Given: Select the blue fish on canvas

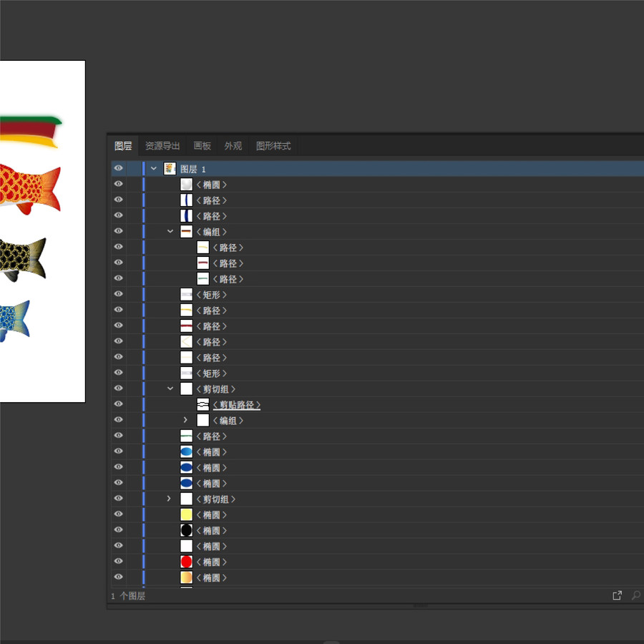Looking at the screenshot, I should (15, 320).
